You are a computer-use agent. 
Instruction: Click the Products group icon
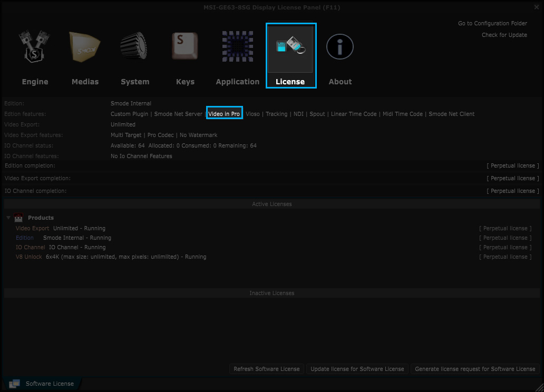[x=19, y=218]
